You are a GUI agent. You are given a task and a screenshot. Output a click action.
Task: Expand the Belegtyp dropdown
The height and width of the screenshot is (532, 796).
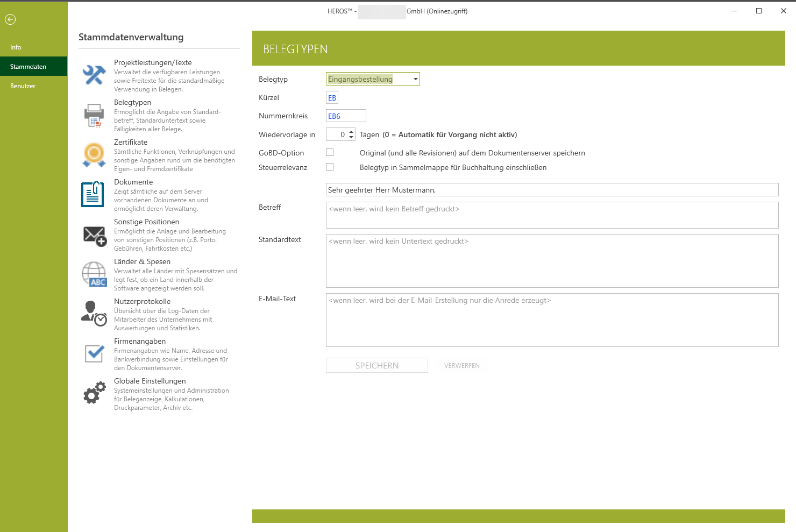tap(415, 79)
